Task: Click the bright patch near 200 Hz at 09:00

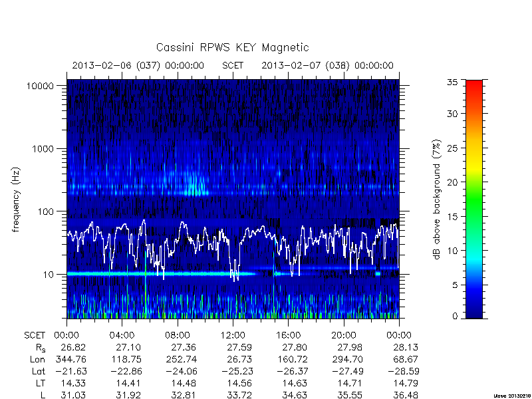Action: pyautogui.click(x=196, y=188)
